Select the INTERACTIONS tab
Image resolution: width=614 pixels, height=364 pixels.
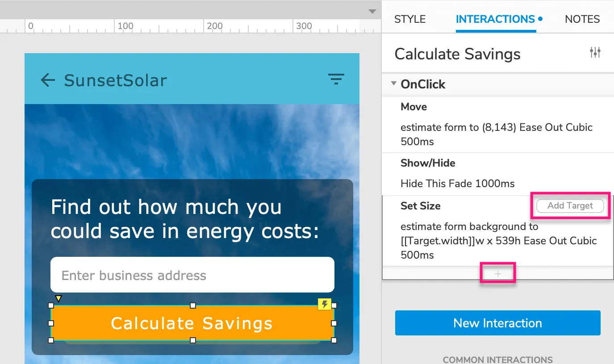click(495, 19)
